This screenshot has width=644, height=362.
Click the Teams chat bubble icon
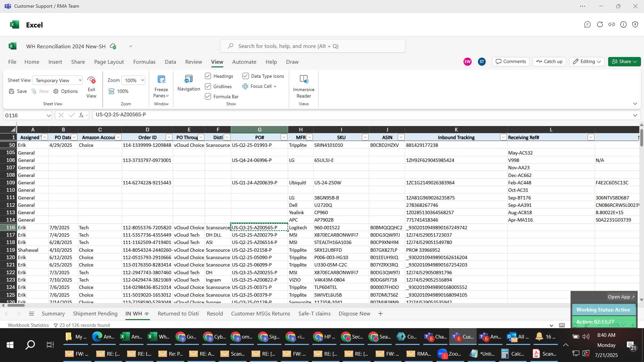pyautogui.click(x=587, y=24)
